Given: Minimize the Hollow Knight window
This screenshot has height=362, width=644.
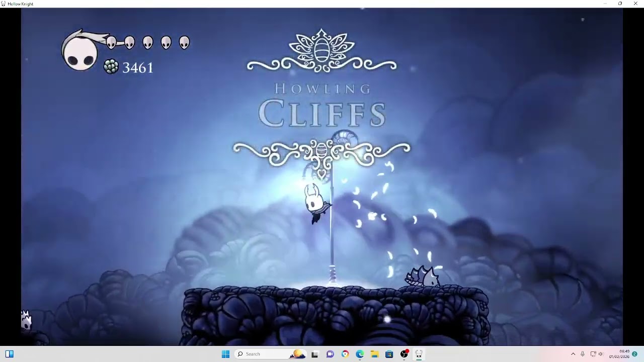Looking at the screenshot, I should click(605, 4).
